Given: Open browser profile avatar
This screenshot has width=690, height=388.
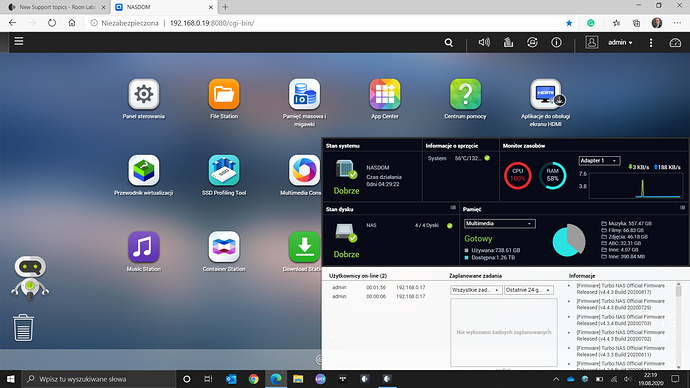Looking at the screenshot, I should [657, 23].
